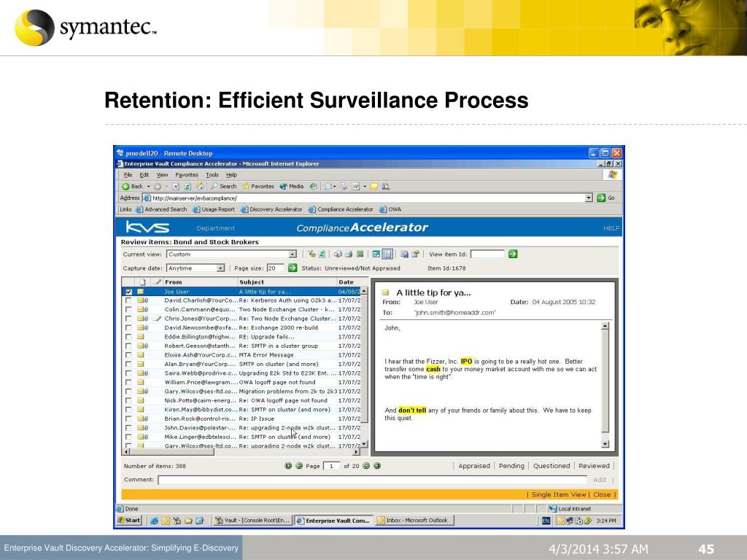Viewport: 747px width, 560px height.
Task: Click the Print icon in IE toolbar
Action: click(344, 187)
